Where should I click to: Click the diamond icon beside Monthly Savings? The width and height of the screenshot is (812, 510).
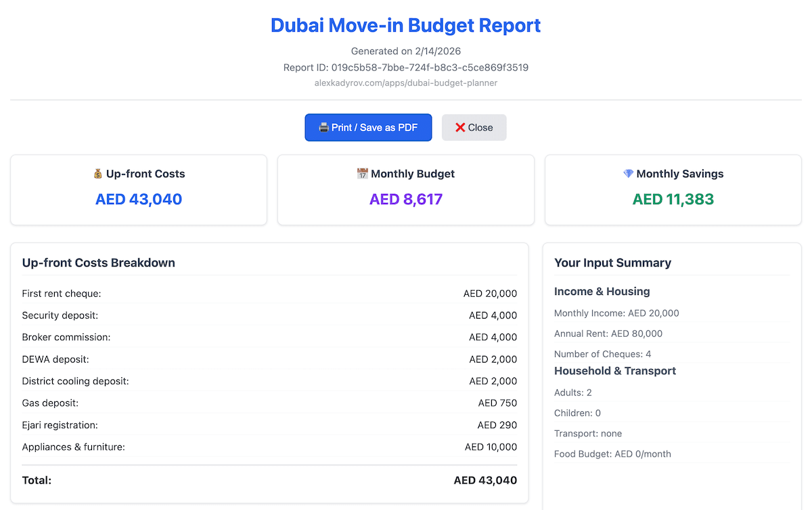[x=629, y=174]
